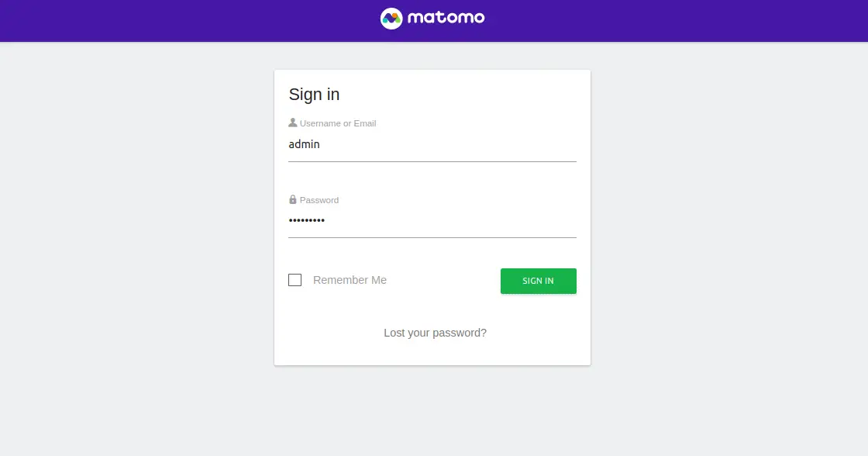
Task: Focus the Username or Email input field
Action: [x=432, y=144]
